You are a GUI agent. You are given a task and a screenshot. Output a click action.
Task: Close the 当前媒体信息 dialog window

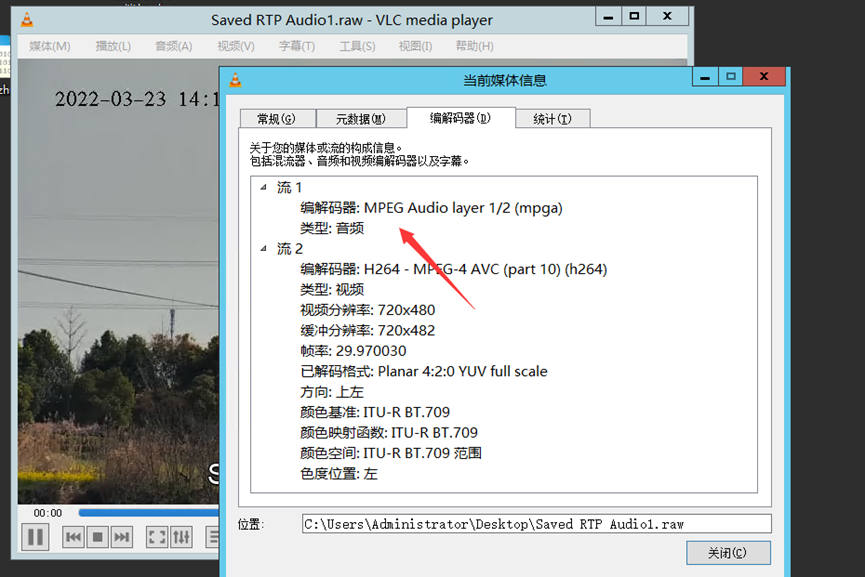[x=764, y=77]
